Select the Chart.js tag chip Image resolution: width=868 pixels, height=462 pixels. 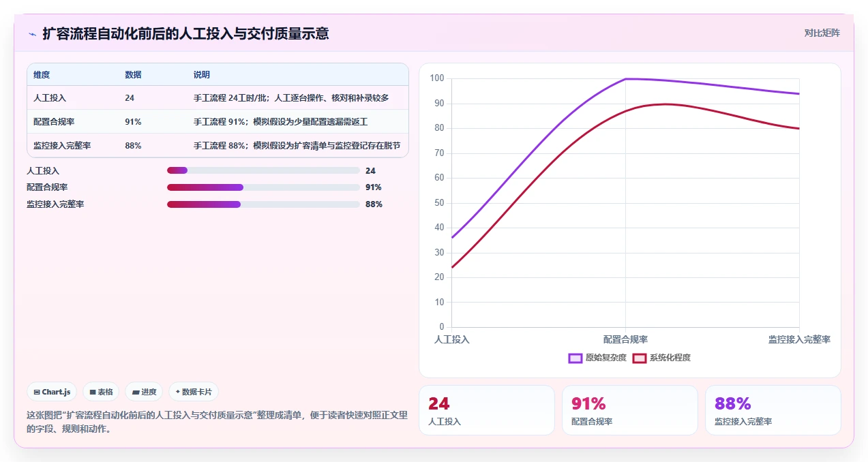53,392
